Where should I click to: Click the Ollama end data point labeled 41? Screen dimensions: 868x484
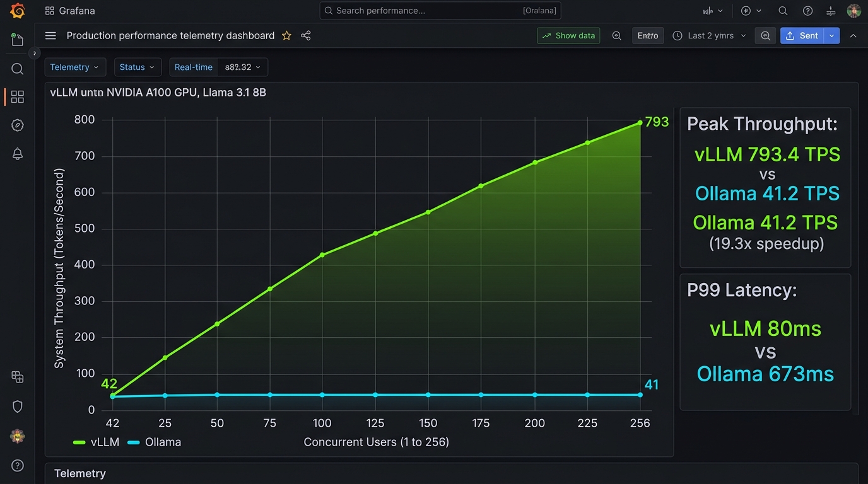coord(640,395)
